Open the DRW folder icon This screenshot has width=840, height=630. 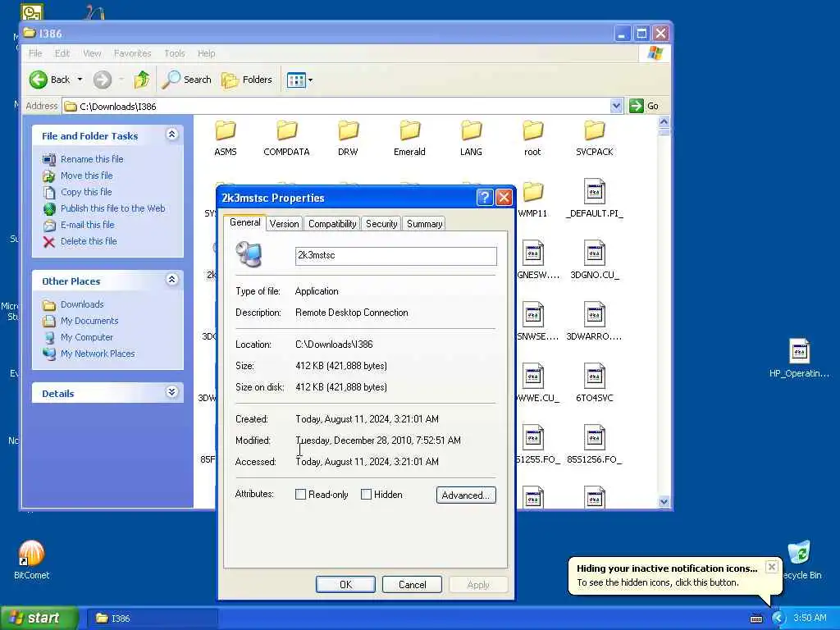[348, 131]
